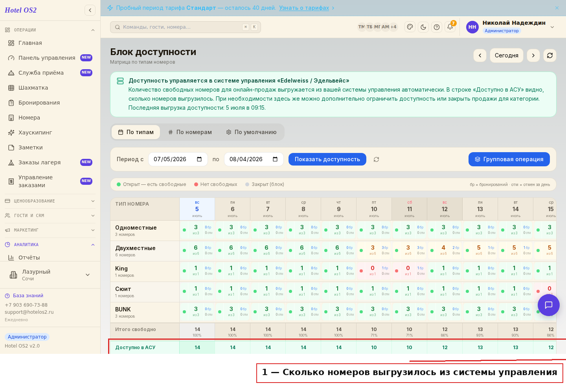
Task: Switch to the По номерам tab
Action: 190,132
